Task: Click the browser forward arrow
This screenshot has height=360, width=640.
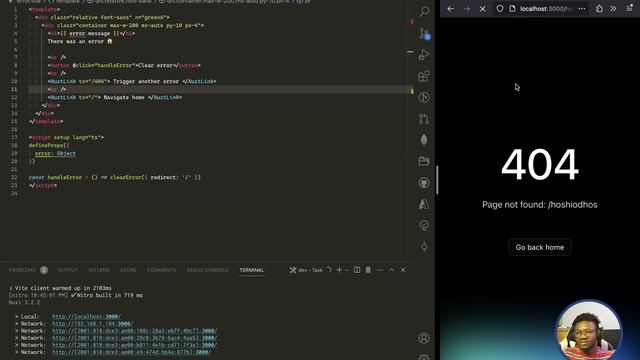Action: coord(467,9)
